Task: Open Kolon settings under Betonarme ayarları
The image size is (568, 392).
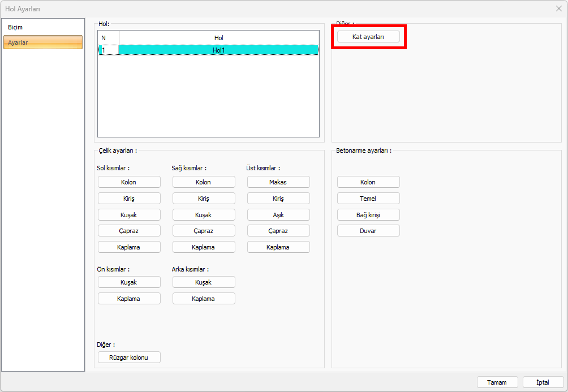Action: point(368,182)
